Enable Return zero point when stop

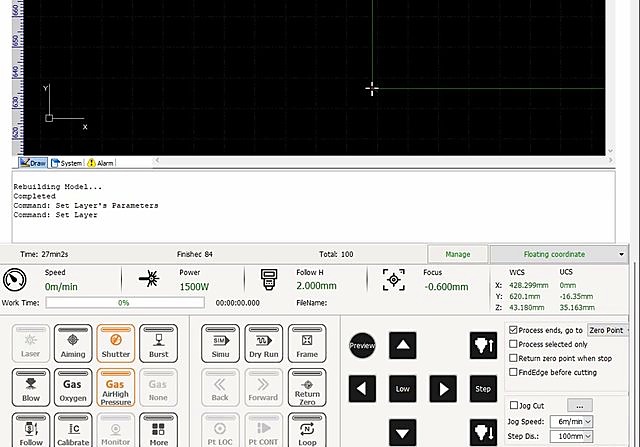[x=513, y=358]
